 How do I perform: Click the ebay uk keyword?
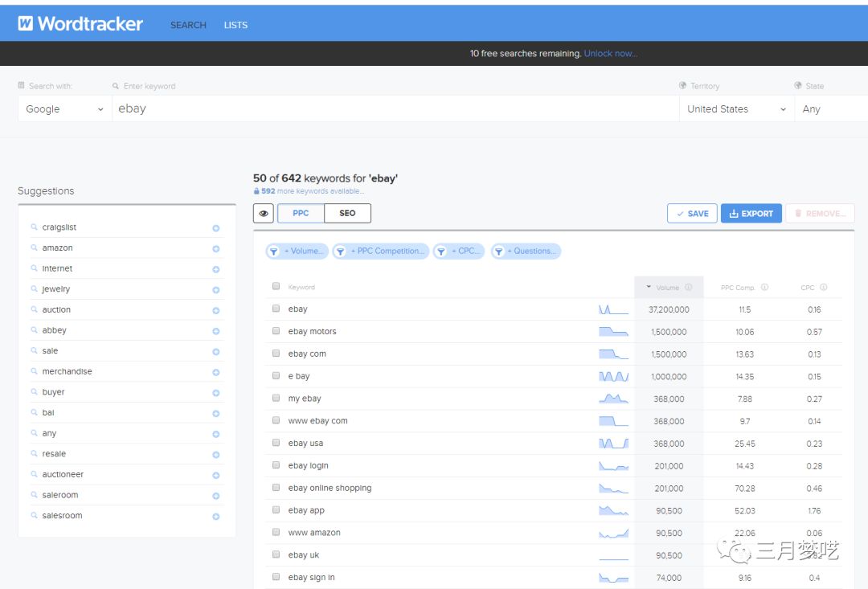[x=303, y=554]
